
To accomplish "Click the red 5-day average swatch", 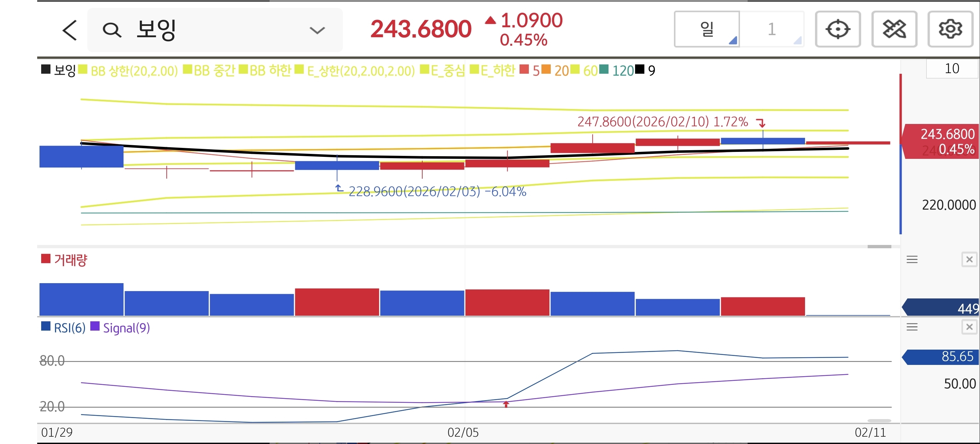I will click(x=524, y=70).
